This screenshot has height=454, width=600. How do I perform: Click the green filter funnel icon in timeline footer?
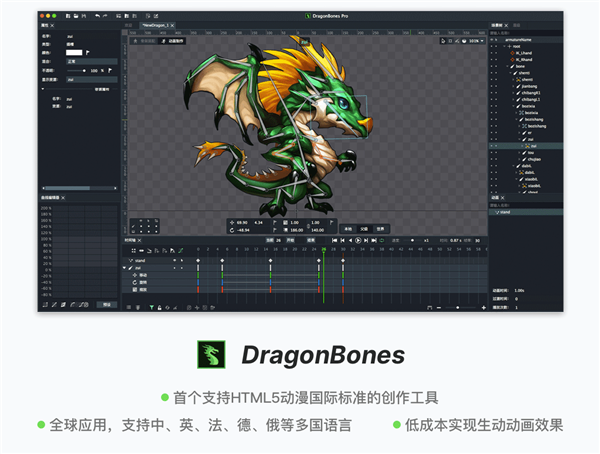click(x=152, y=307)
